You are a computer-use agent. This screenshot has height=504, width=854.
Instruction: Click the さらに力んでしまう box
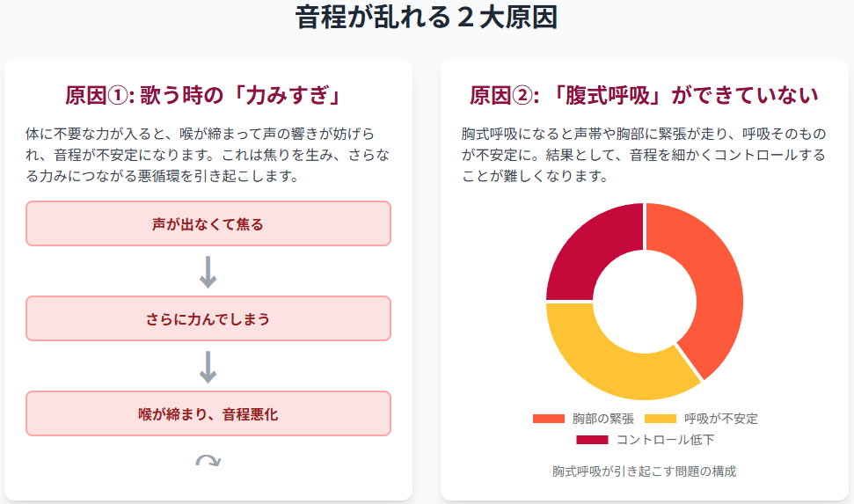coord(208,319)
